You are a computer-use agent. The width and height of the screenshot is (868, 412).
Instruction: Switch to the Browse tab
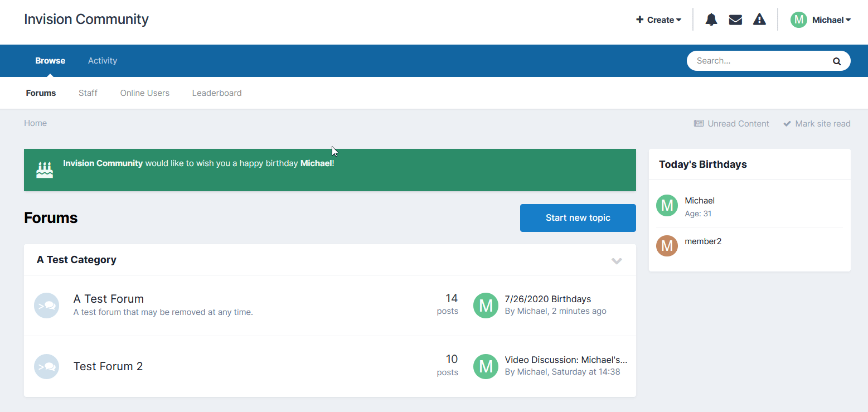click(x=50, y=61)
